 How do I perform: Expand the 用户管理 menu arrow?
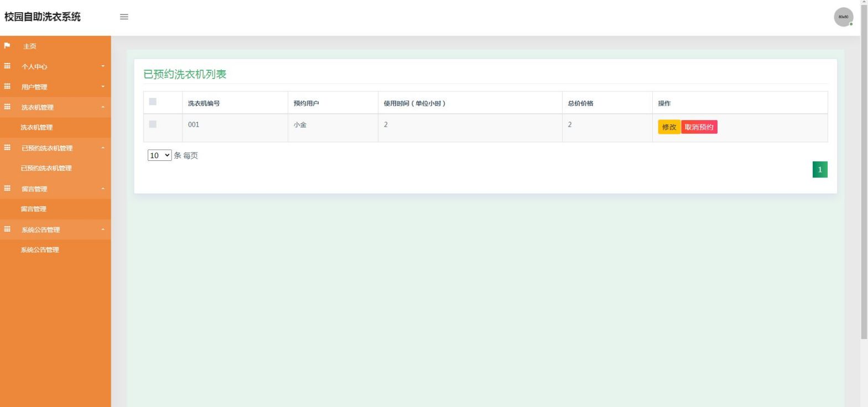click(103, 87)
